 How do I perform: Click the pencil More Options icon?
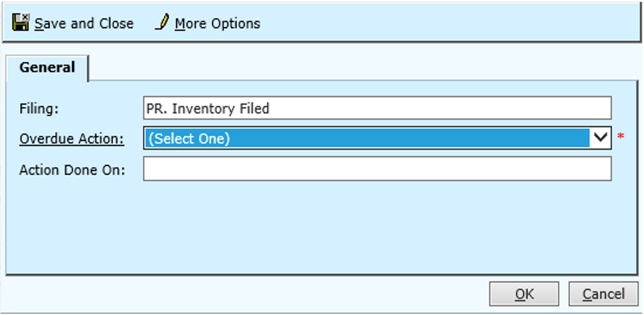(162, 23)
